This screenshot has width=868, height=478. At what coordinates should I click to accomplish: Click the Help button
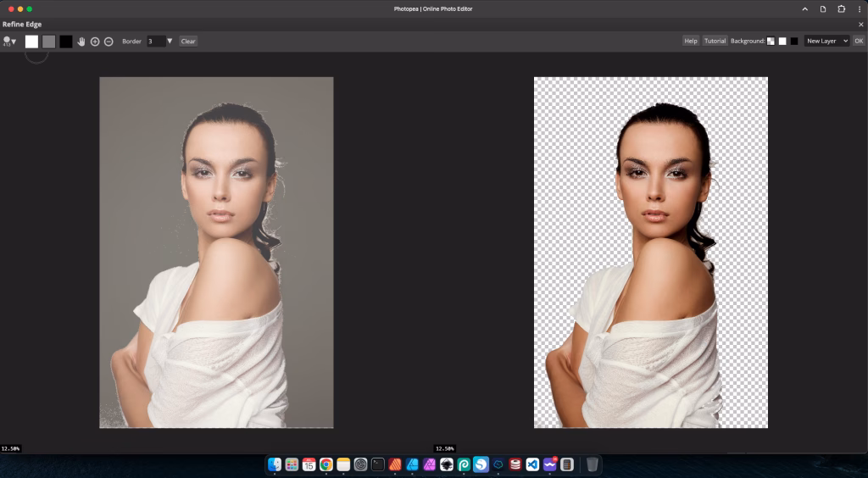[x=690, y=41]
